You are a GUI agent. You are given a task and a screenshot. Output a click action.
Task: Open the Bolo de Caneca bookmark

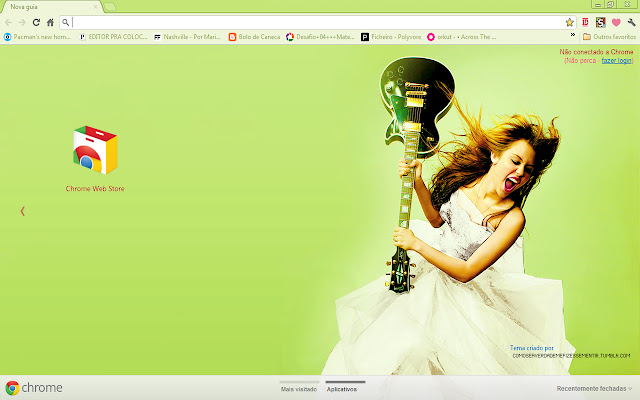pyautogui.click(x=254, y=37)
